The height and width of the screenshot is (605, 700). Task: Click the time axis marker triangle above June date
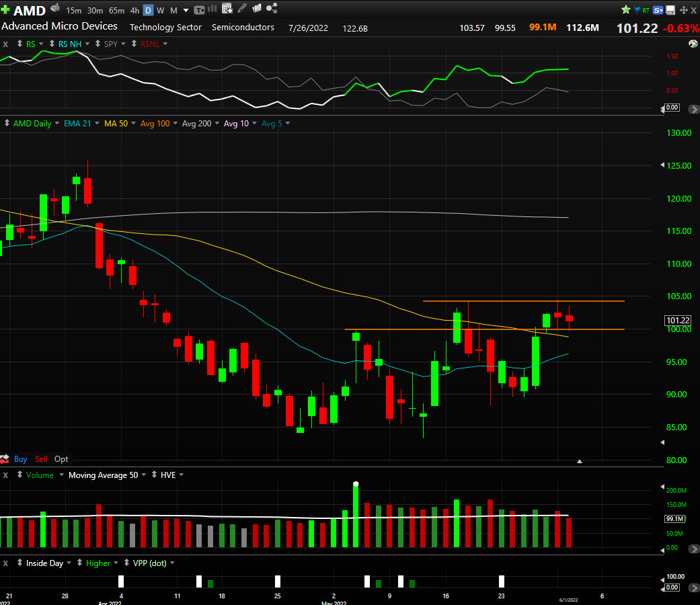(x=580, y=461)
